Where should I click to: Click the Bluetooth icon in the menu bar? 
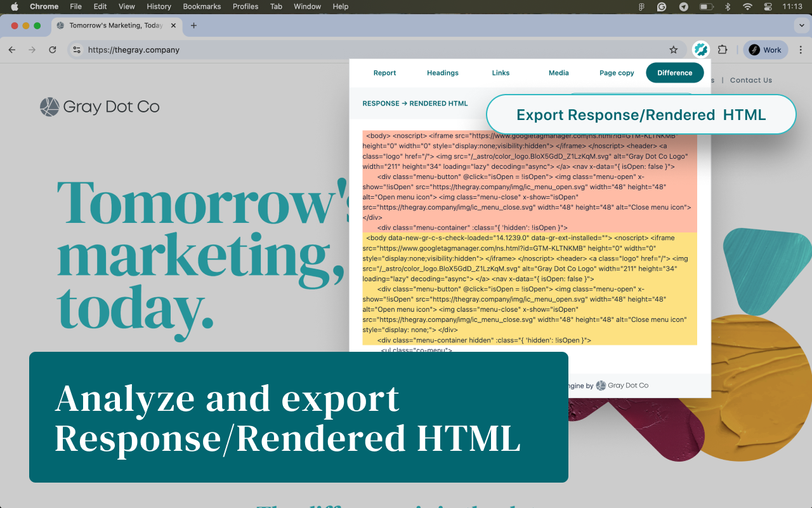(x=728, y=7)
